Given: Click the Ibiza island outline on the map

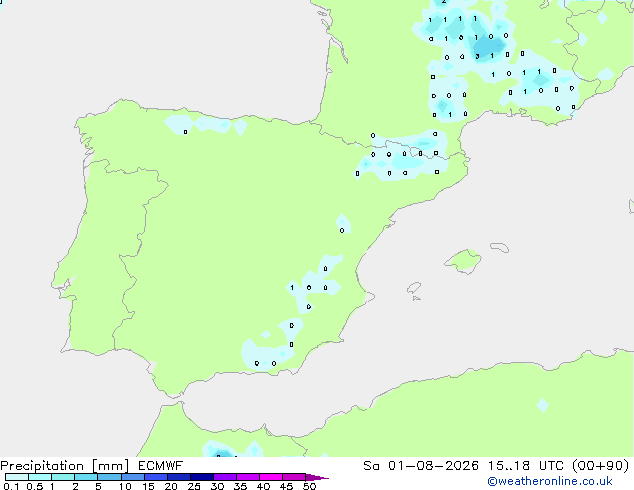Looking at the screenshot, I should [414, 288].
